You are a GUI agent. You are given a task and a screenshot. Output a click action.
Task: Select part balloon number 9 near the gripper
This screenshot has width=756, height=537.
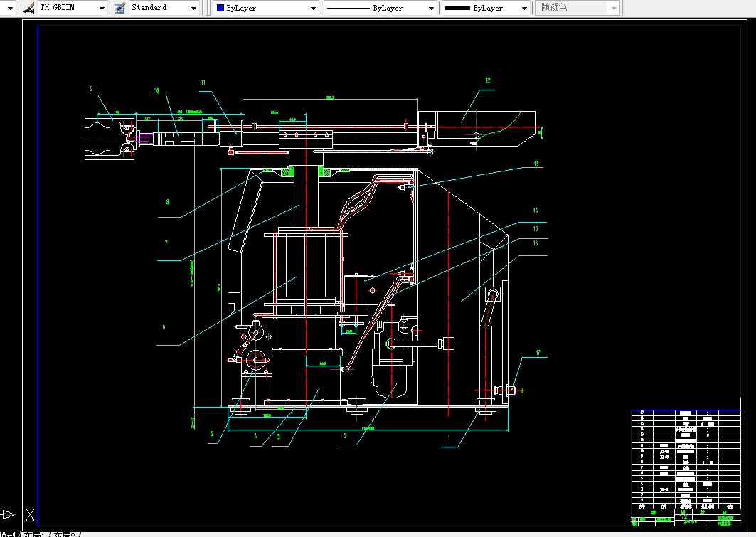91,89
